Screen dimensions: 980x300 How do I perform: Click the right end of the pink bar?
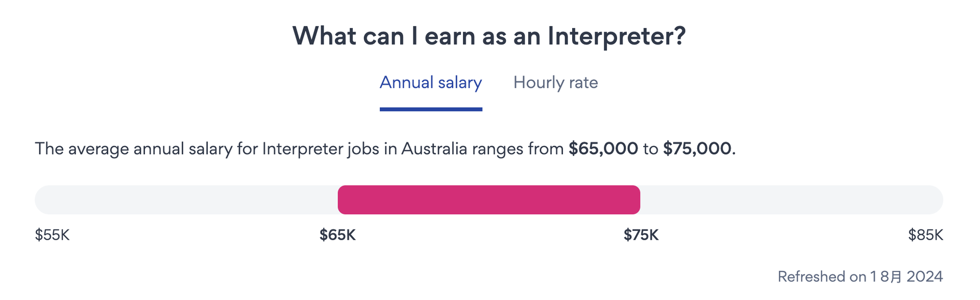click(x=636, y=200)
